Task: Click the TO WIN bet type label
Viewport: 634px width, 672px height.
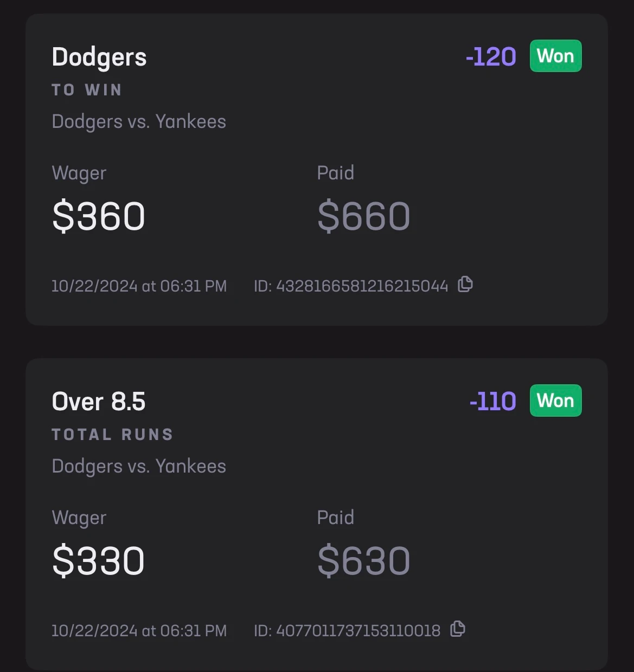Action: click(x=87, y=89)
